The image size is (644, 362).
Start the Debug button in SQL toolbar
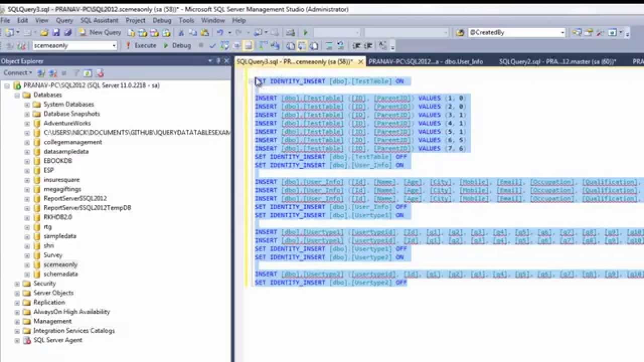pyautogui.click(x=177, y=46)
